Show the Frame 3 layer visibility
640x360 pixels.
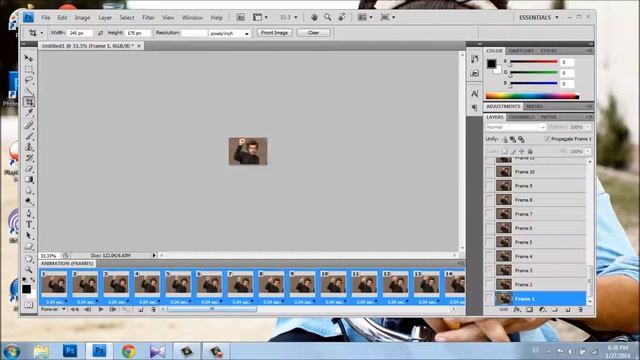coord(489,270)
